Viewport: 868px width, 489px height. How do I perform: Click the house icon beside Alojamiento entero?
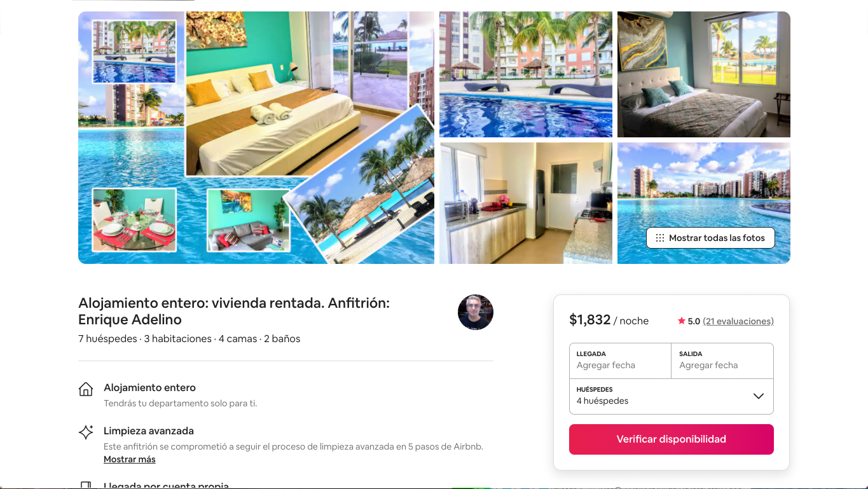tap(86, 389)
